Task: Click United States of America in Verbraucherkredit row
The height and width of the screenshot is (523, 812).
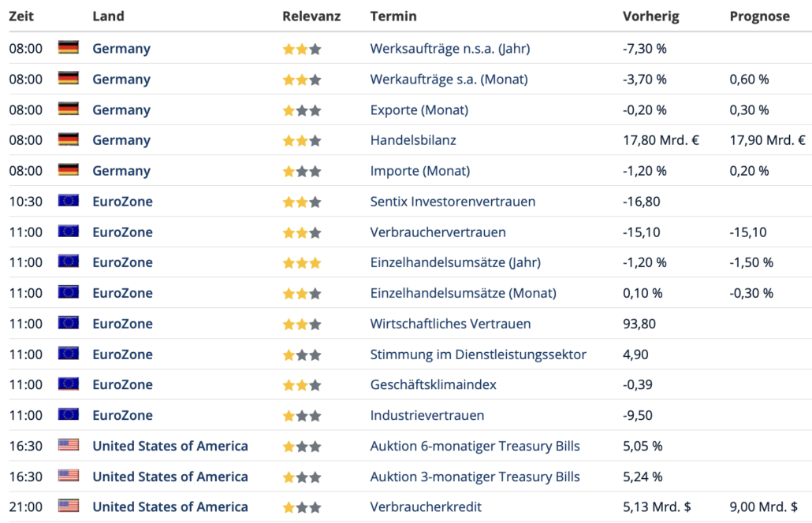Action: coord(169,506)
